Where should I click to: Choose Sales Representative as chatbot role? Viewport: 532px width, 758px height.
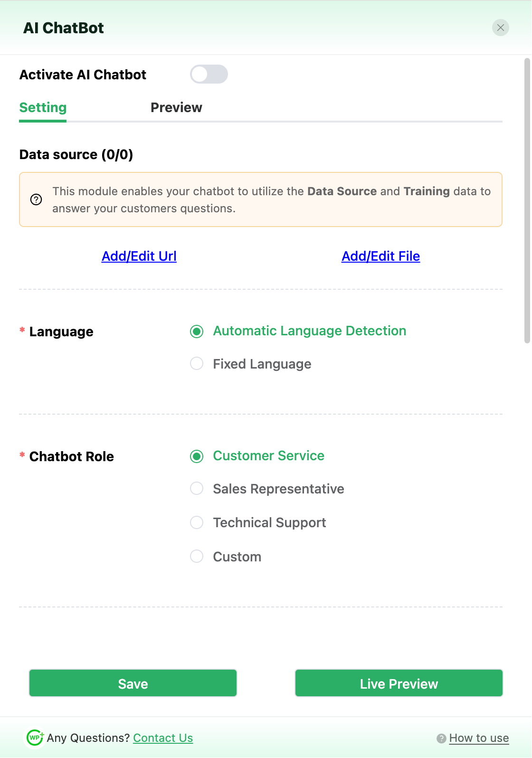197,489
